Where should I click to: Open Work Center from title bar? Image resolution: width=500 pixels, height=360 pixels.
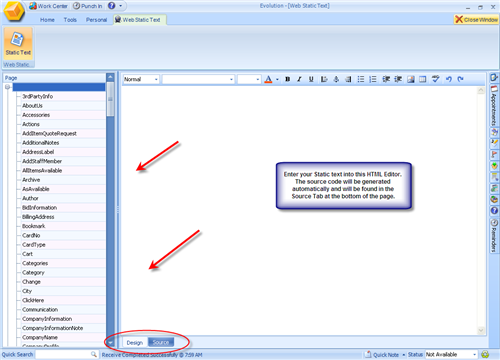coord(48,6)
